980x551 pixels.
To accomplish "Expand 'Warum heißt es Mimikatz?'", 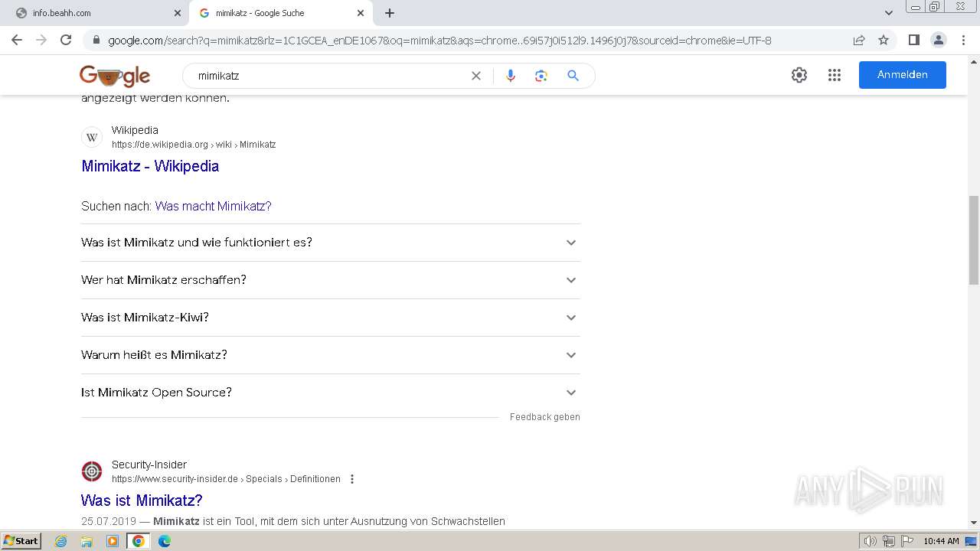I will click(331, 355).
